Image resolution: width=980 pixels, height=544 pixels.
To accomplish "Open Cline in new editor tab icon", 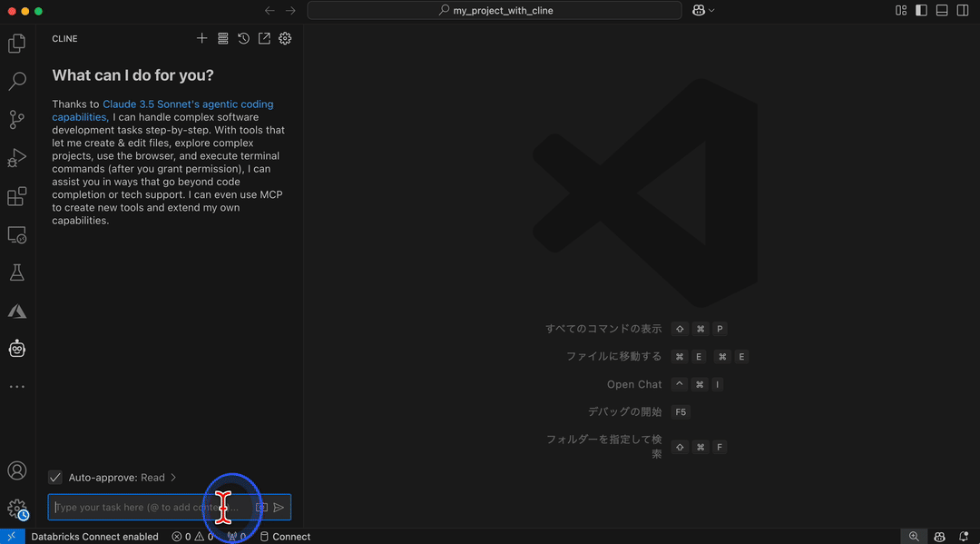I will (x=263, y=38).
